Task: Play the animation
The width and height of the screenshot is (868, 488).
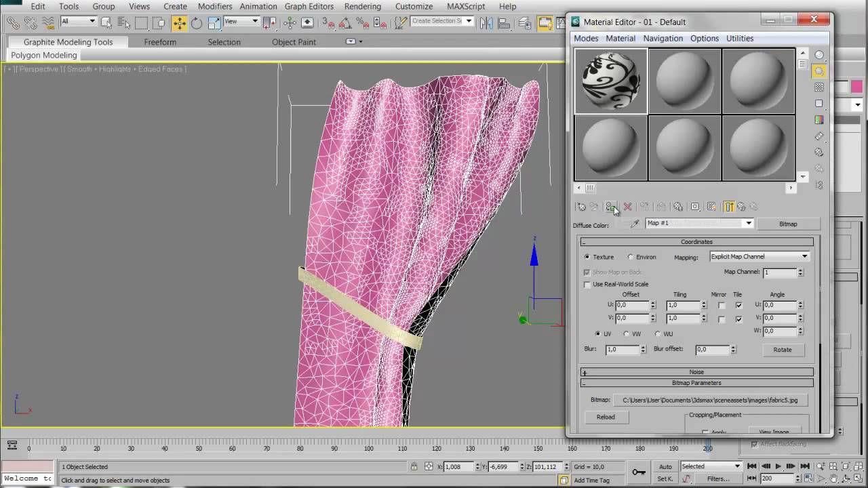Action: pos(778,466)
